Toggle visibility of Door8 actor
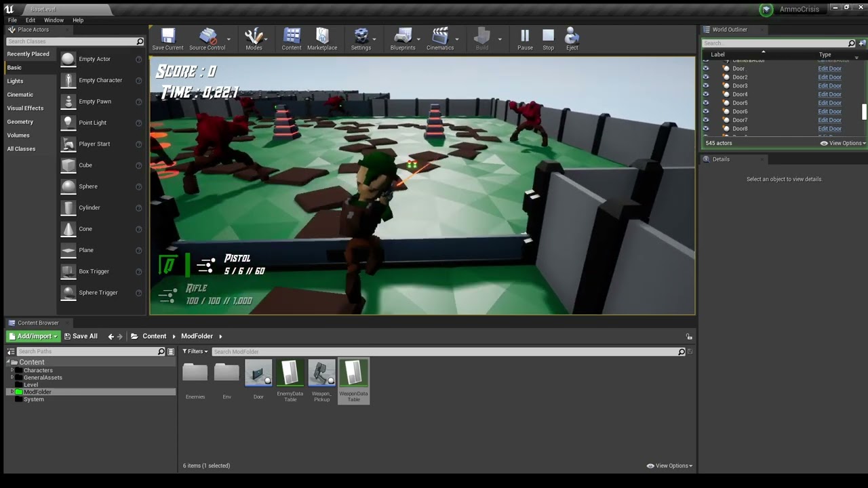 pos(706,129)
